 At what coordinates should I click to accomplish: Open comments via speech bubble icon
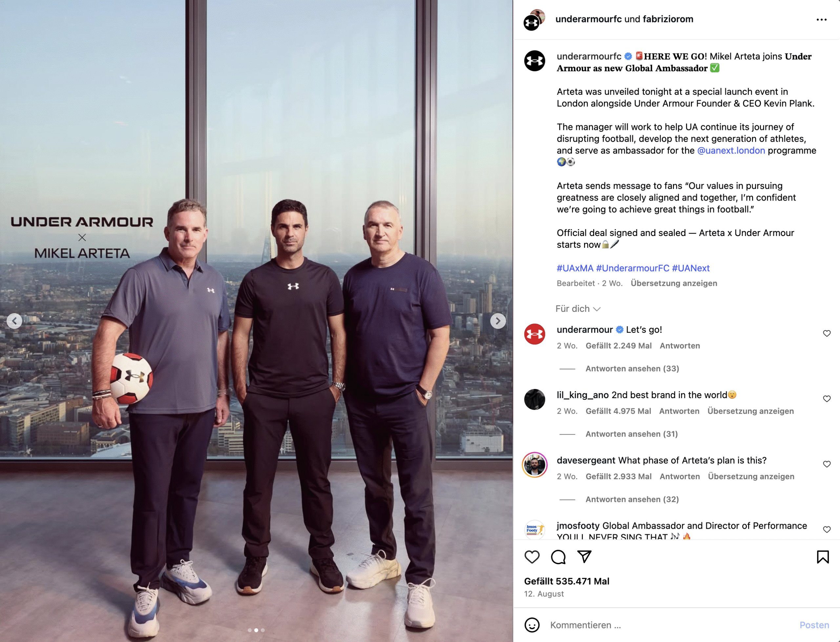pyautogui.click(x=558, y=557)
